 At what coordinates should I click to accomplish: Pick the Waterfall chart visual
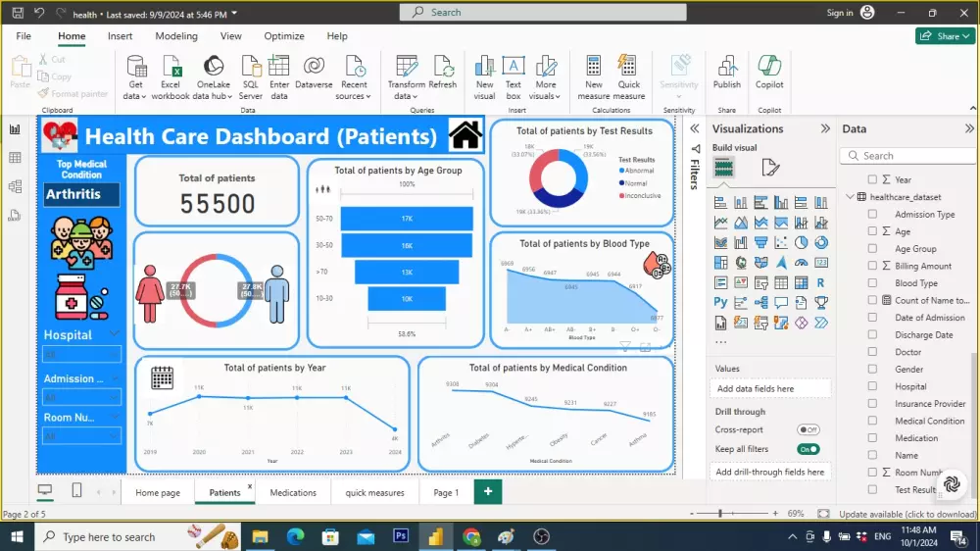[x=741, y=243]
